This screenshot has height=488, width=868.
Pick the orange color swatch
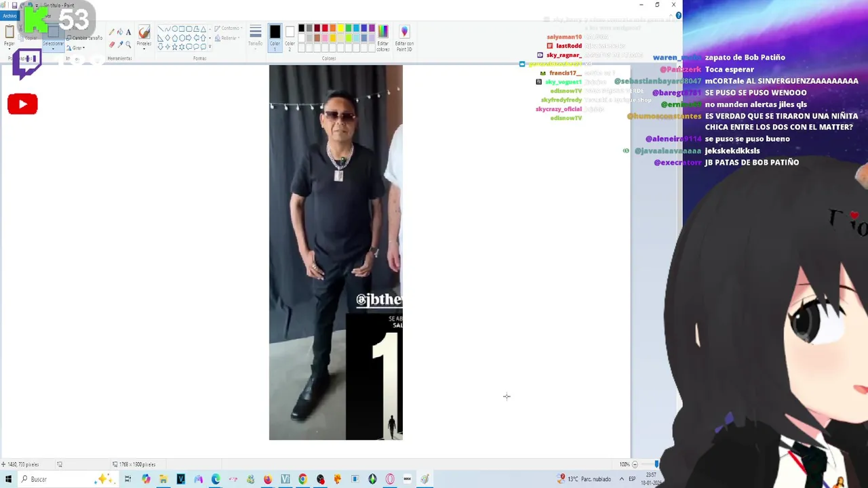coord(332,28)
